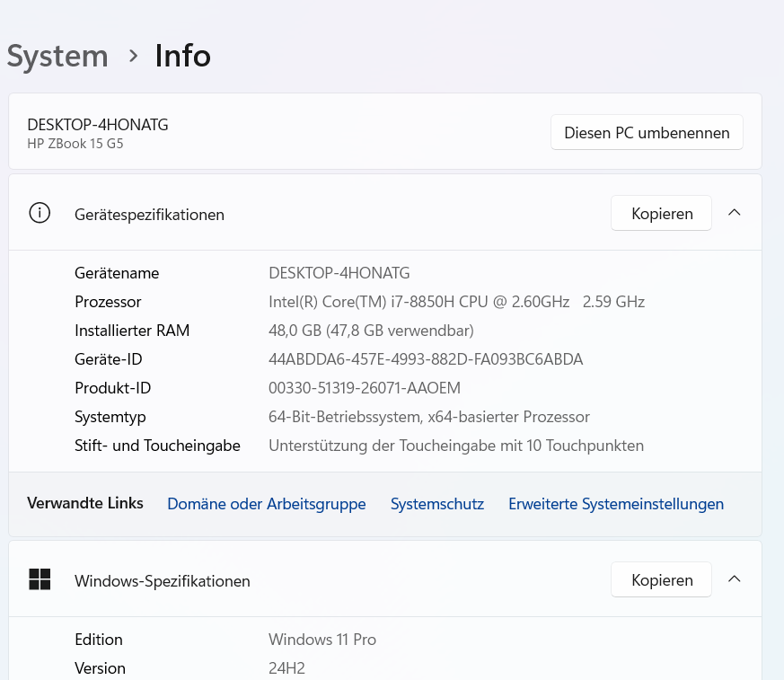This screenshot has width=784, height=680.
Task: Click the Gerätespezifikationen section heading
Action: pyautogui.click(x=149, y=215)
